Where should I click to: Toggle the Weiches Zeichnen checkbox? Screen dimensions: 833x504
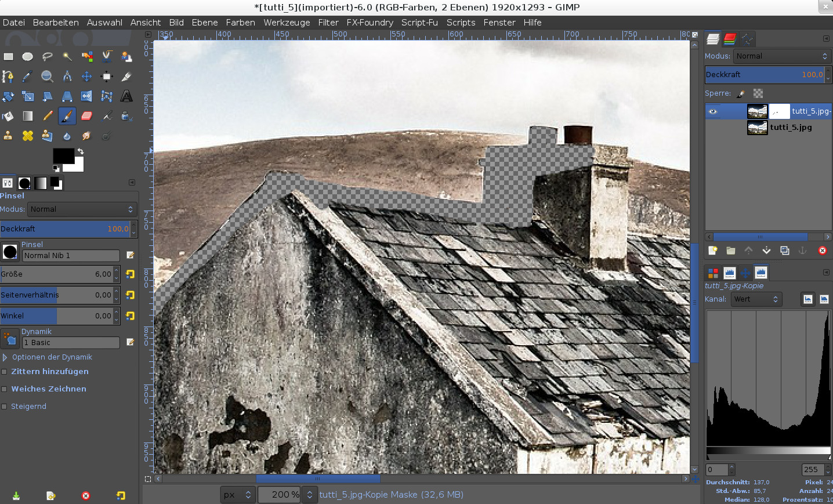[x=5, y=389]
